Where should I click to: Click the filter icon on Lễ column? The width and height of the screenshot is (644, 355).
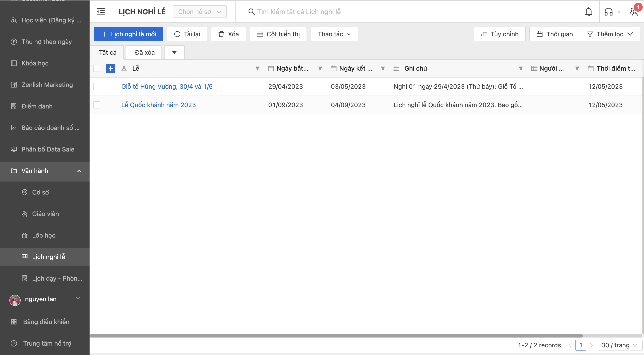[x=257, y=68]
